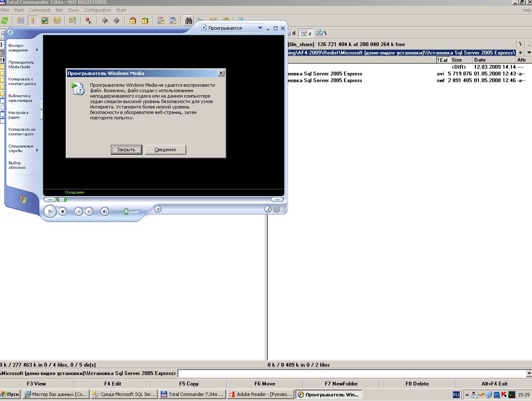Image resolution: width=532 pixels, height=401 pixels.
Task: Click the Play button in Media Player
Action: point(50,212)
